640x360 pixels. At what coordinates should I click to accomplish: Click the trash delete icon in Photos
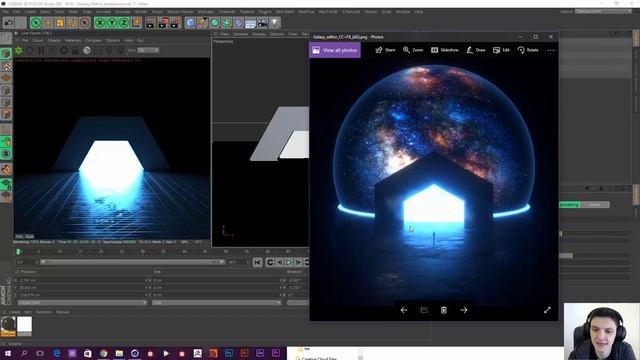pos(444,310)
